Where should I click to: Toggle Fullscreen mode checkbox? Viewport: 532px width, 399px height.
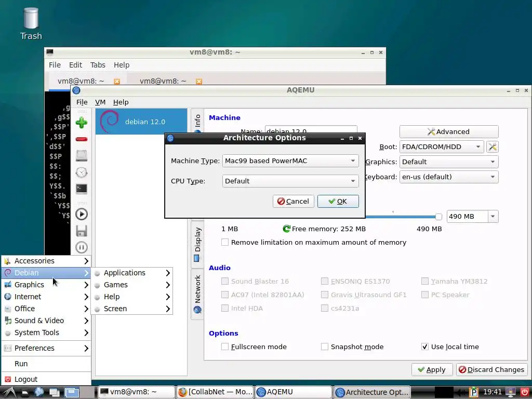(224, 347)
